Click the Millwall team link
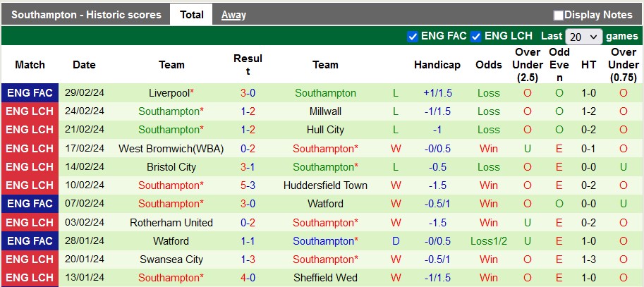The image size is (644, 287). pos(325,111)
